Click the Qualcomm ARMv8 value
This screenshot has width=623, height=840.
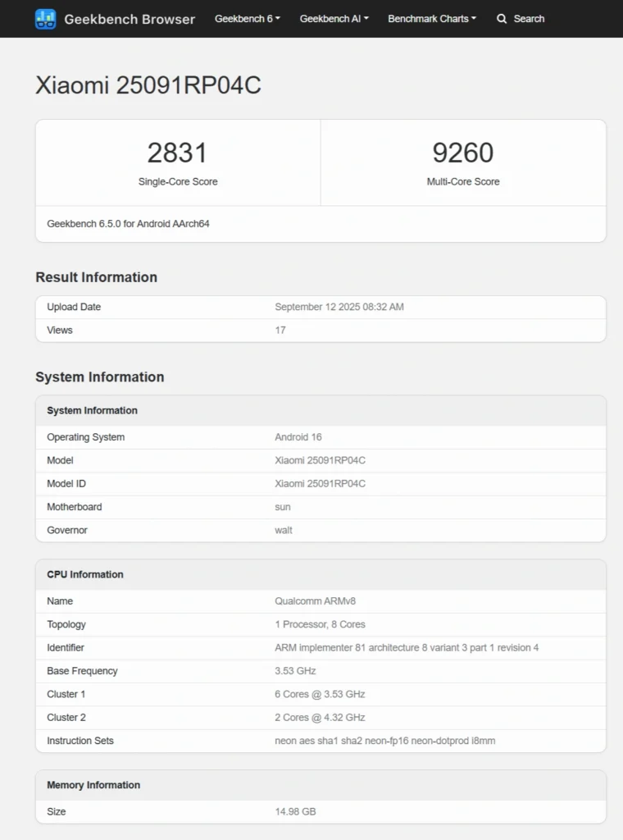316,601
